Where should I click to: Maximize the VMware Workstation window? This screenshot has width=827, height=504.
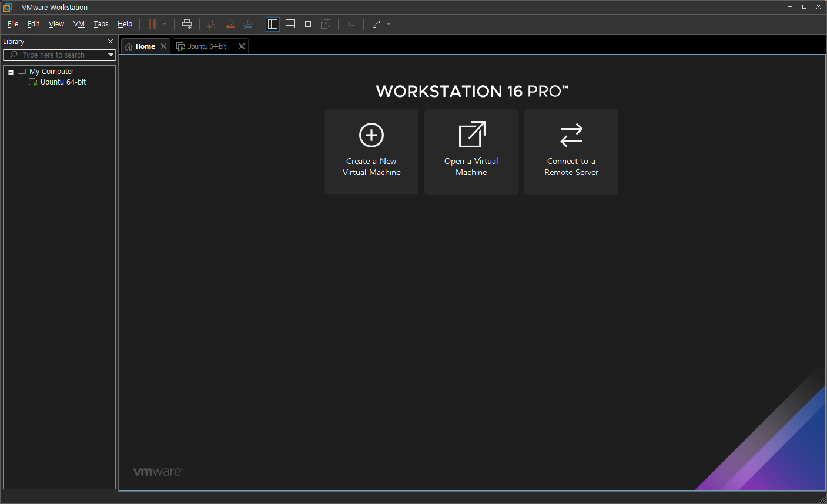[804, 7]
